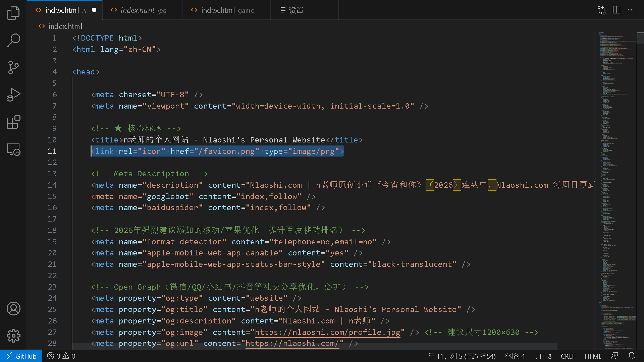
Task: Open the Search panel
Action: [x=13, y=40]
